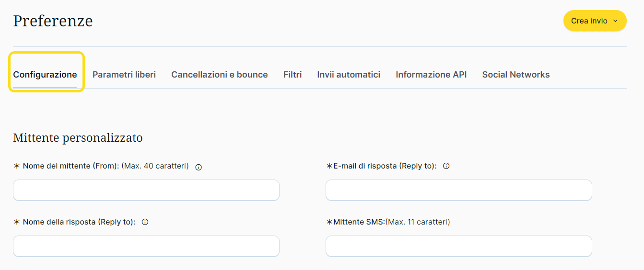Click the Nome del mittente (From) label
Screen dimensions: 644x270
[x=71, y=166]
